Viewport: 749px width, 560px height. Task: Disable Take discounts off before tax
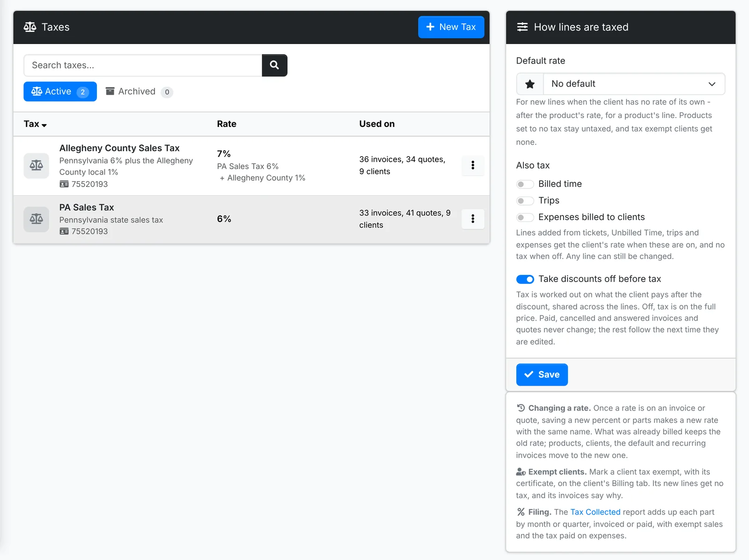525,280
